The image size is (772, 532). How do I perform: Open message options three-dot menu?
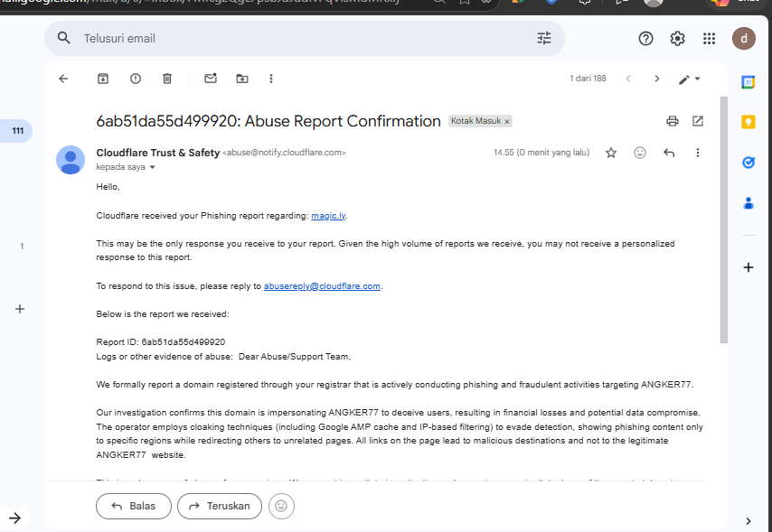pos(698,153)
